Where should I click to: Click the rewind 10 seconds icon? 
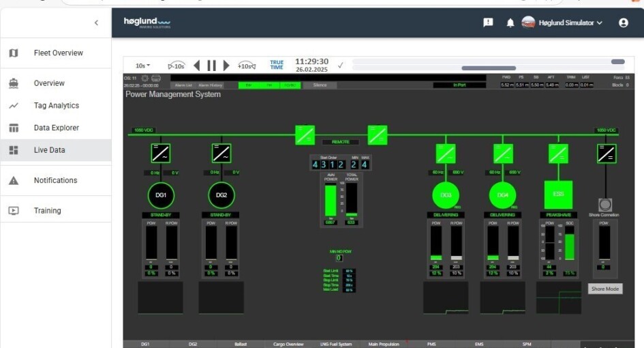177,66
